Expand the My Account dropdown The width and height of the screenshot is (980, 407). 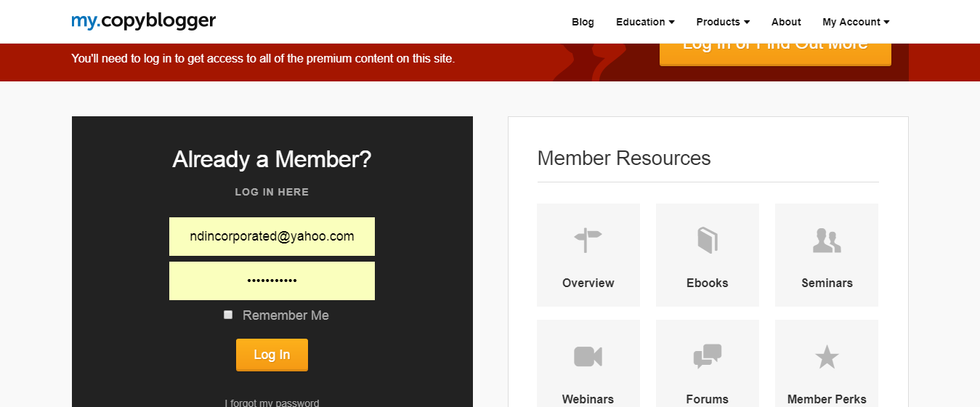coord(856,22)
